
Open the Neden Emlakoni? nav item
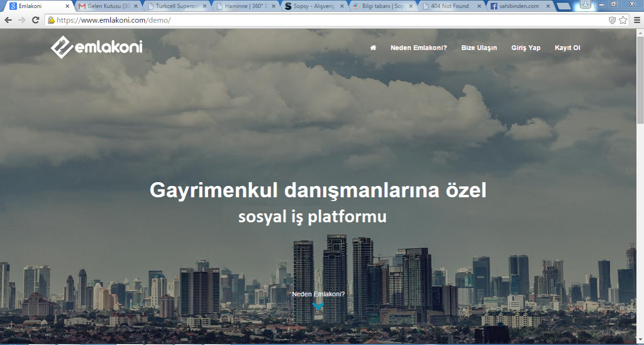click(x=419, y=48)
